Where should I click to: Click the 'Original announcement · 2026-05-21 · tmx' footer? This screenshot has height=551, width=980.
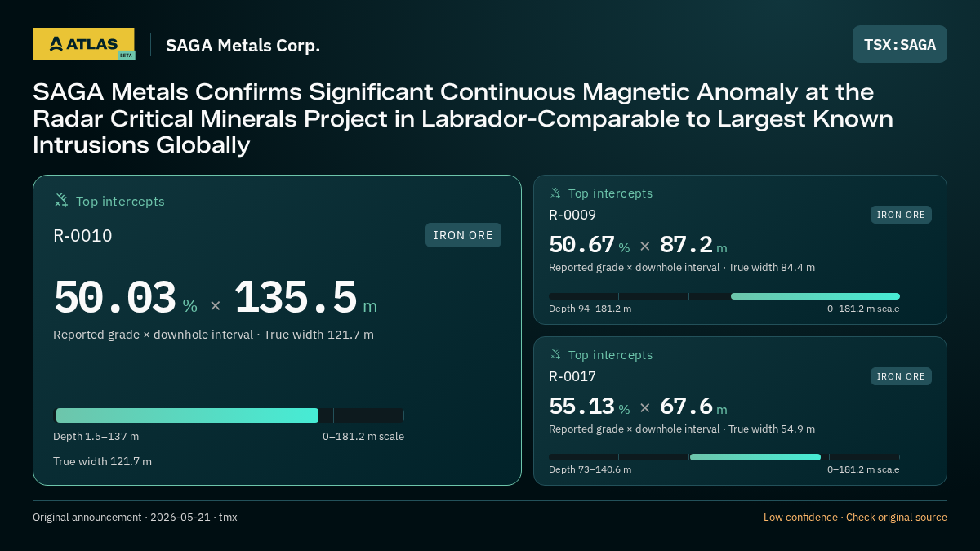135,518
